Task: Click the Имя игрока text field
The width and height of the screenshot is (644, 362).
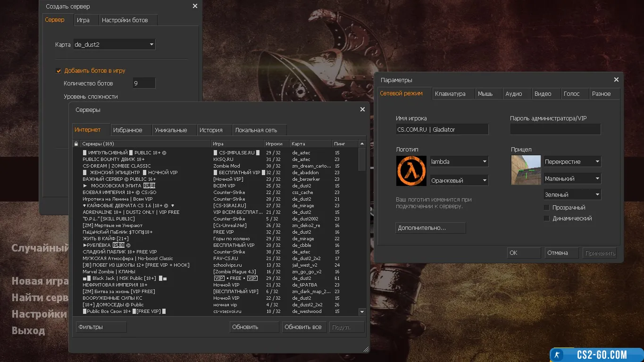Action: pyautogui.click(x=442, y=129)
